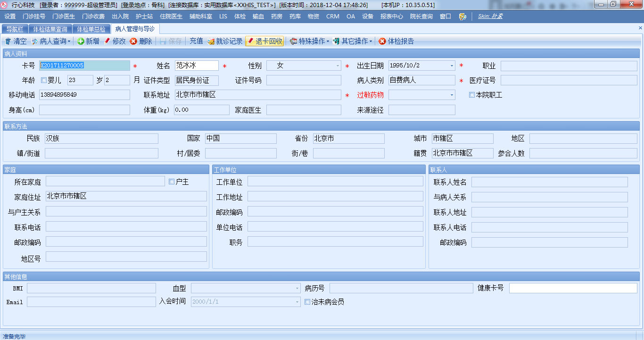
Task: Expand the 过敏药物 dropdown
Action: tap(452, 95)
